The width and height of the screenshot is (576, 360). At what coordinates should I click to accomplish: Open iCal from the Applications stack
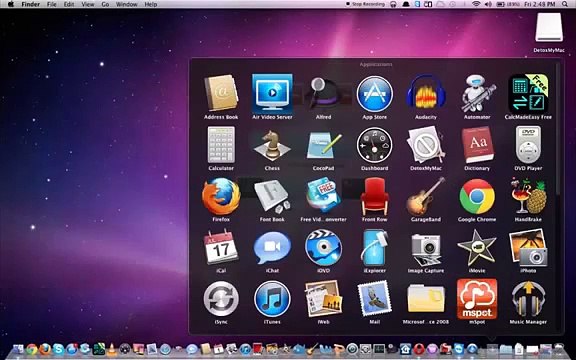(x=221, y=248)
